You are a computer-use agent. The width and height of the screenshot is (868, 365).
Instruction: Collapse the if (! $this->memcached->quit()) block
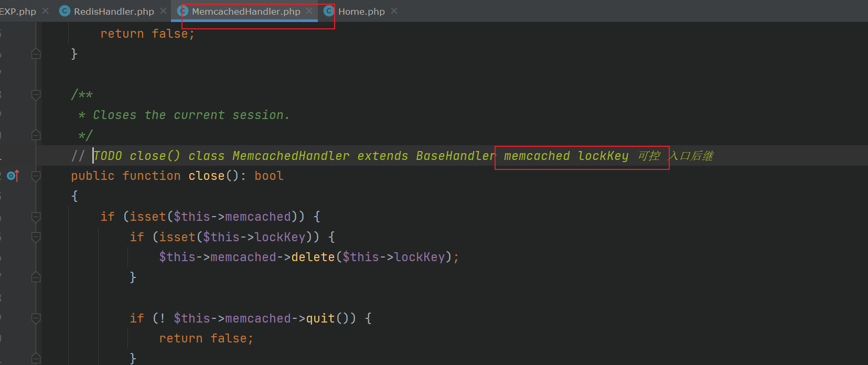click(36, 318)
